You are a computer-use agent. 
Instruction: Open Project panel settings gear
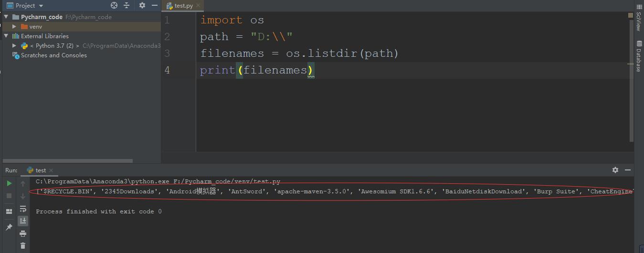[142, 5]
